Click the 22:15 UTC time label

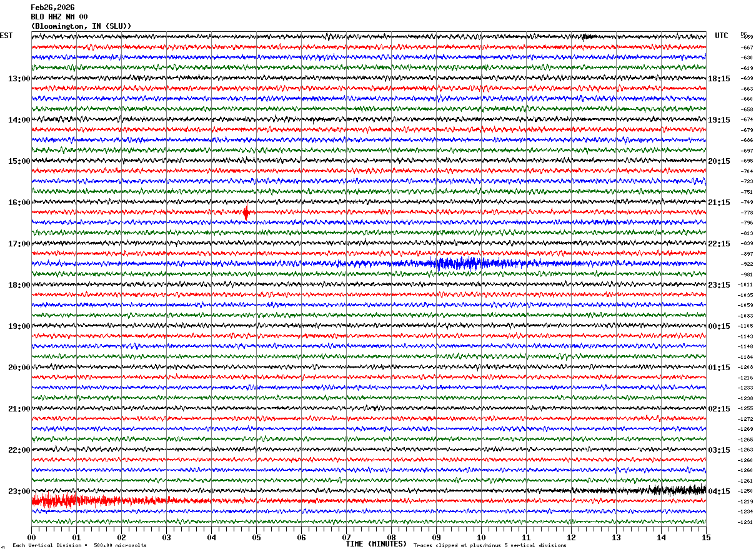pos(719,244)
